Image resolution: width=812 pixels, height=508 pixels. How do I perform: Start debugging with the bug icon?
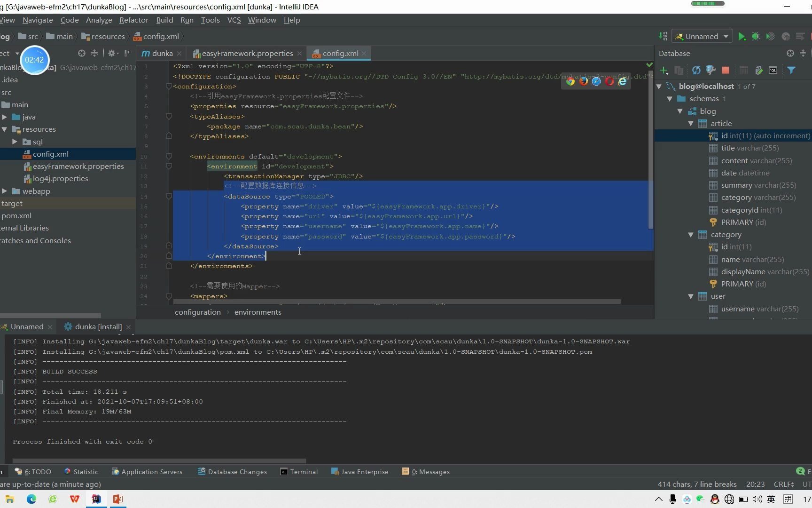pyautogui.click(x=756, y=37)
